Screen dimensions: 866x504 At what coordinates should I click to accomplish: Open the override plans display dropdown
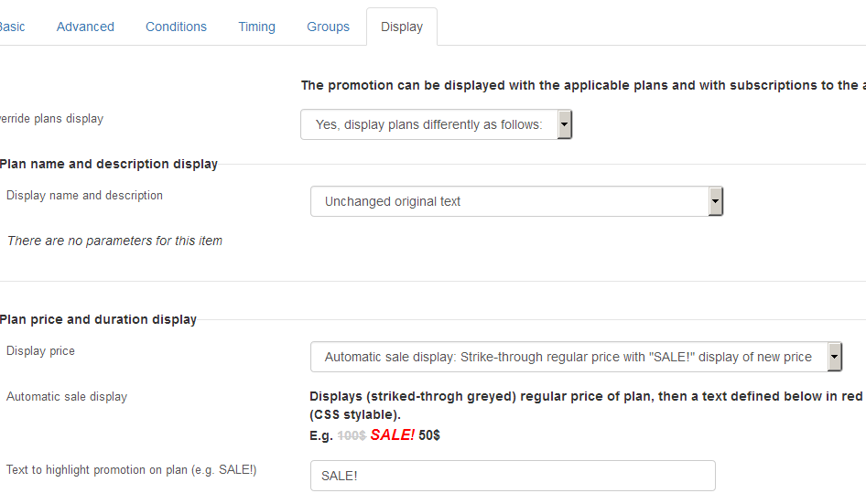click(436, 124)
